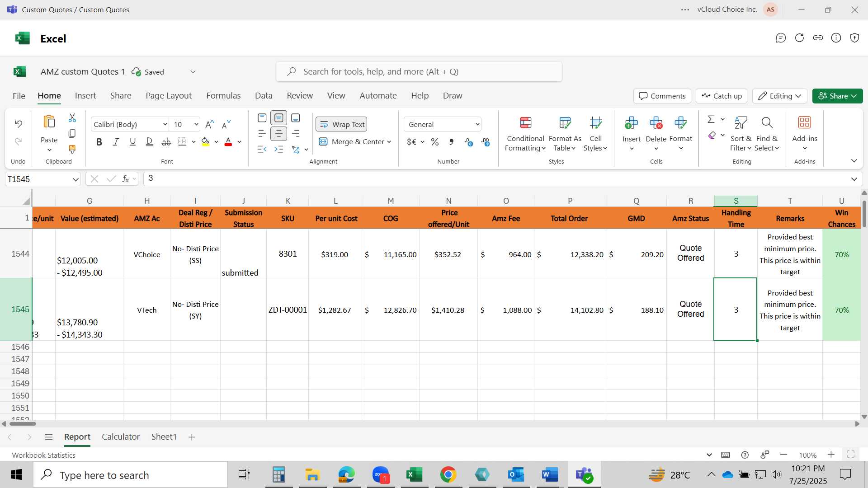868x488 pixels.
Task: Toggle Middle Align vertical alignment
Action: 279,118
